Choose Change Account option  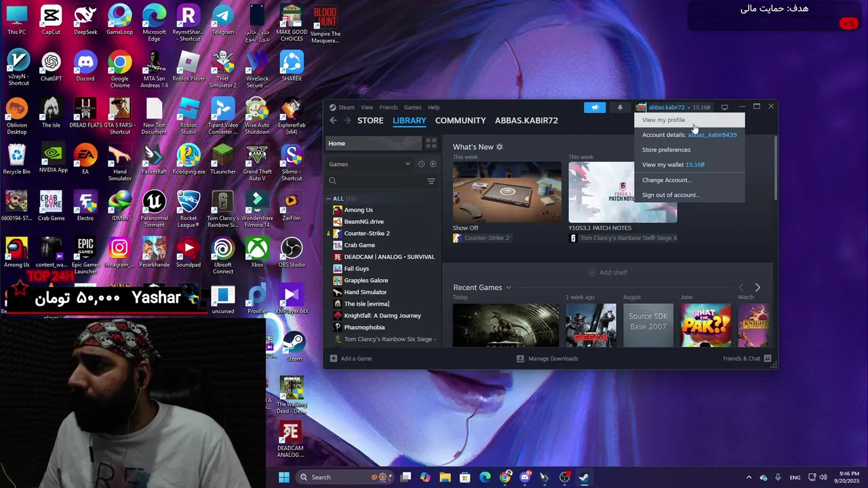[689, 180]
